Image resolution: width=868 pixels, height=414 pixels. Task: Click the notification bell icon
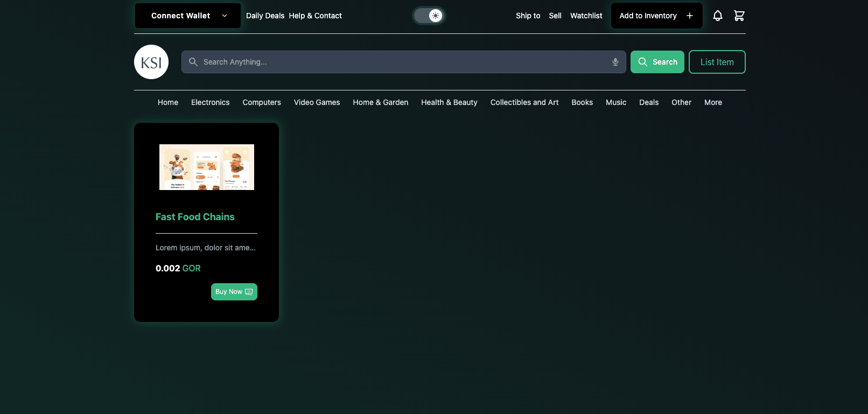[x=717, y=16]
